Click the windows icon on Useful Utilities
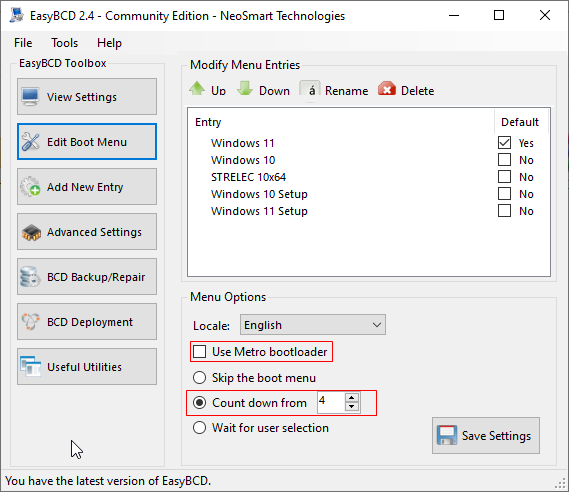Screen dimensions: 569x492 coord(30,366)
